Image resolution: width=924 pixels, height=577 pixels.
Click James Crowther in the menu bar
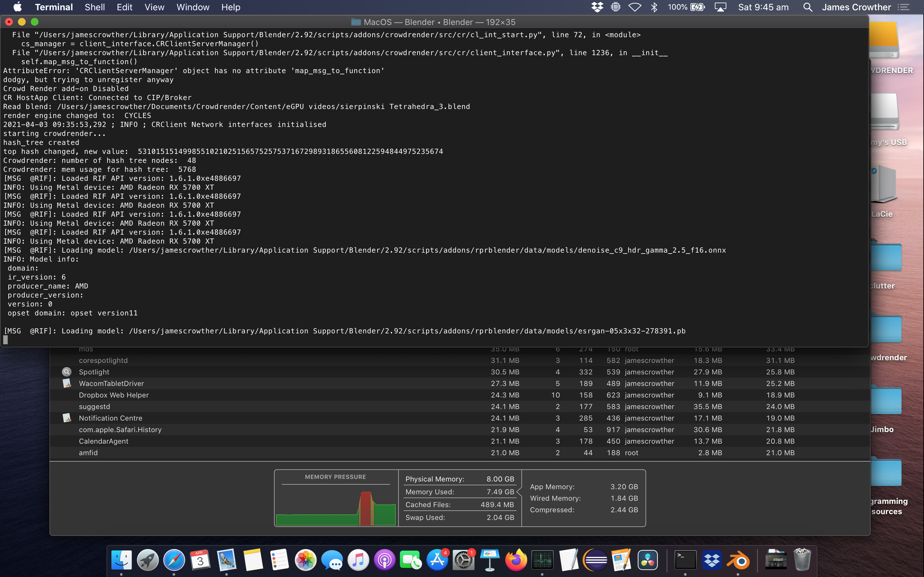click(857, 7)
